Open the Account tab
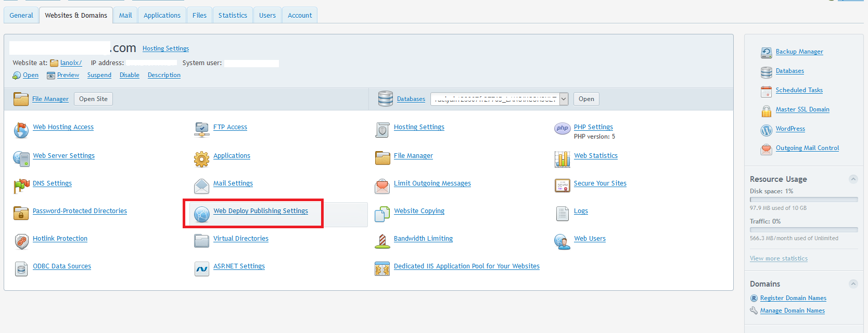This screenshot has width=868, height=333. (x=300, y=15)
